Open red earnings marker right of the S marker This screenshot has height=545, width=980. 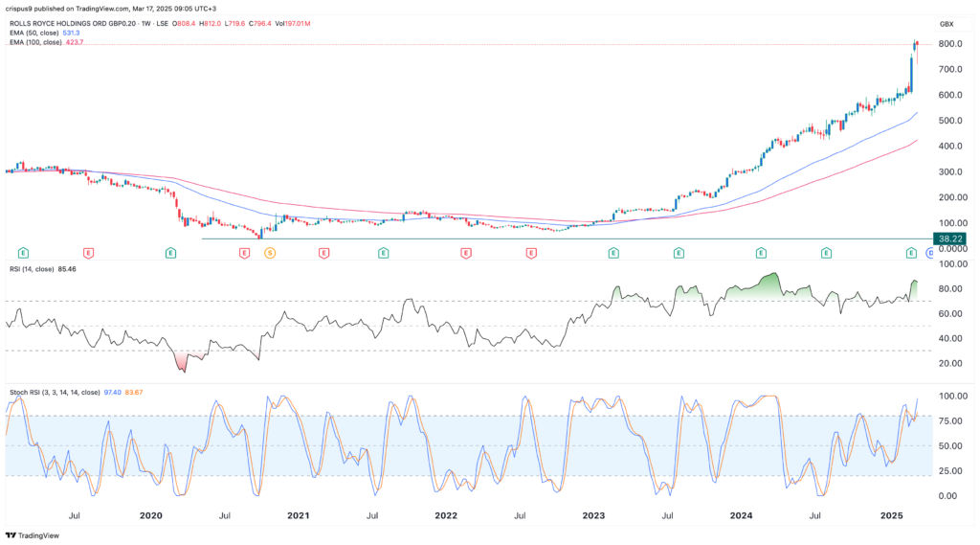coord(323,254)
